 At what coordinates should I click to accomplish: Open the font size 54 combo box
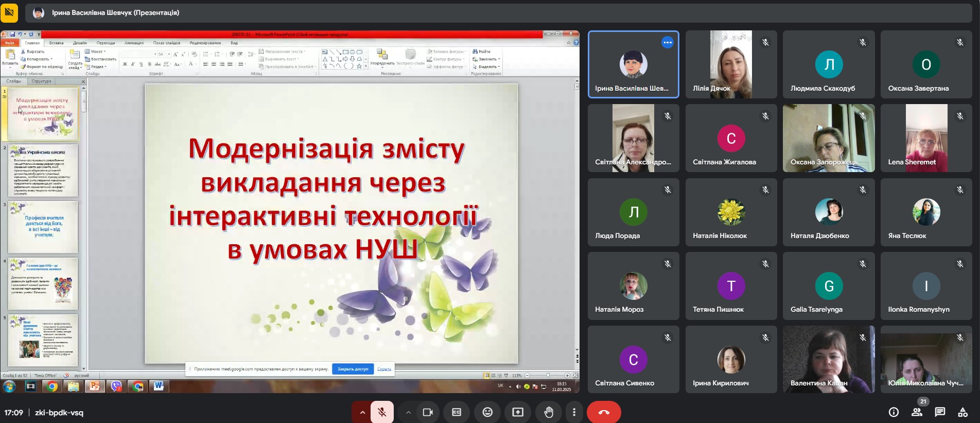coord(164,54)
